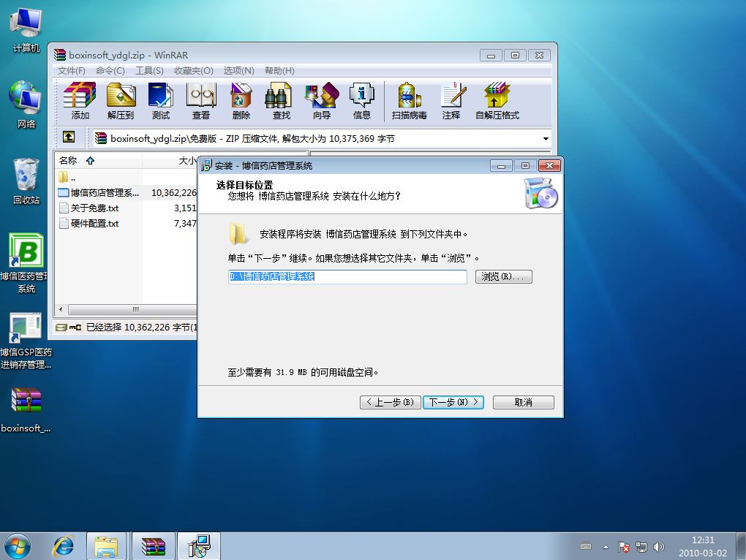Click the Browse (浏览) button
Image resolution: width=746 pixels, height=560 pixels.
click(x=503, y=277)
